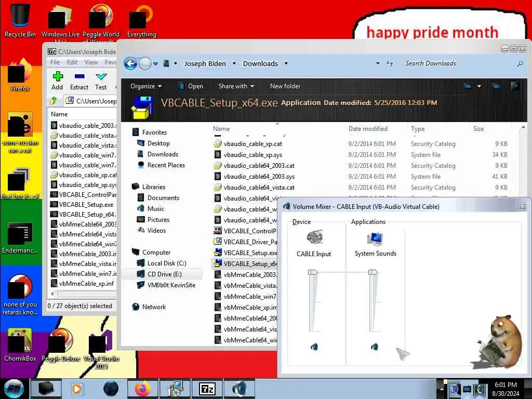Click the Volume Mixer taskbar button

point(240,389)
